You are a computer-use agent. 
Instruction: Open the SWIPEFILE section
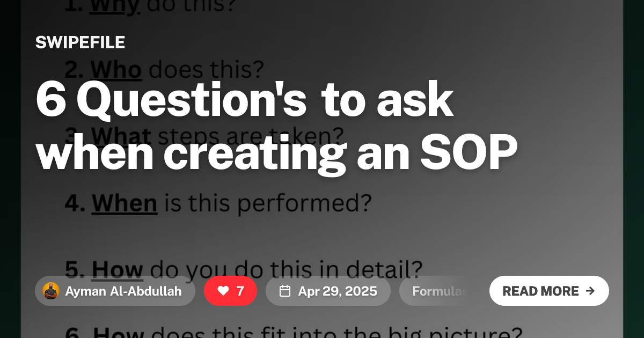(80, 42)
